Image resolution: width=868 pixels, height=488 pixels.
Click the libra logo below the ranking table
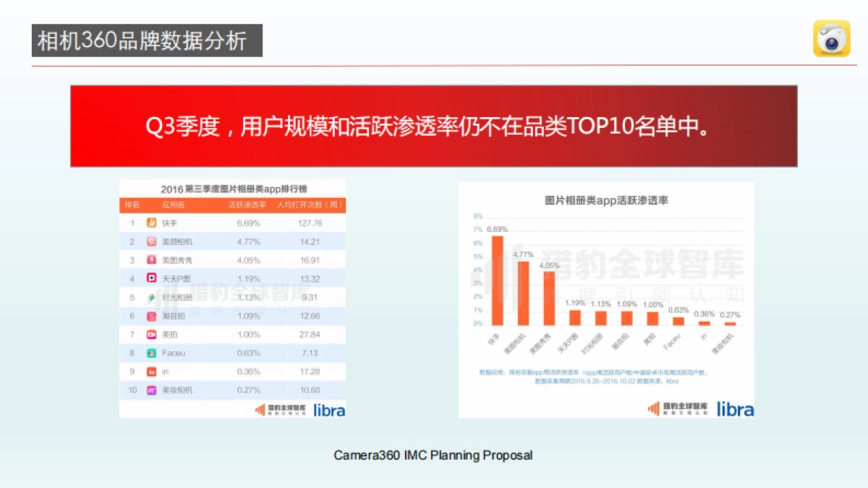[329, 410]
